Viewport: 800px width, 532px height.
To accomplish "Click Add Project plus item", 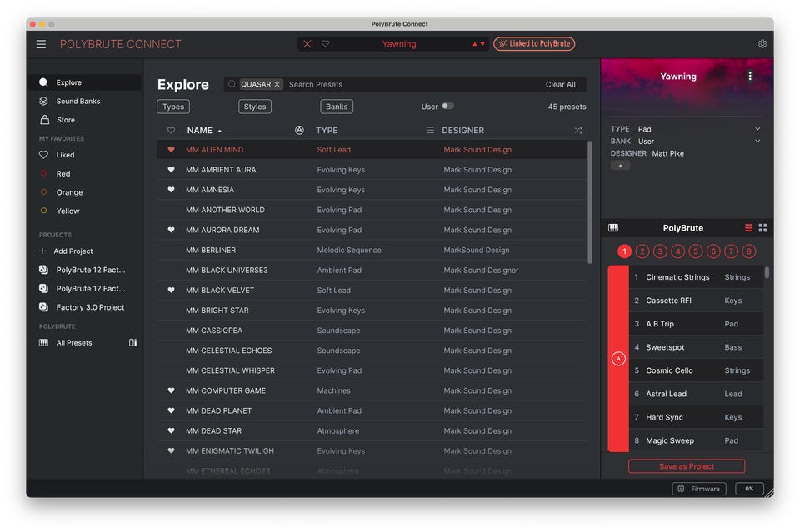I will pos(67,251).
